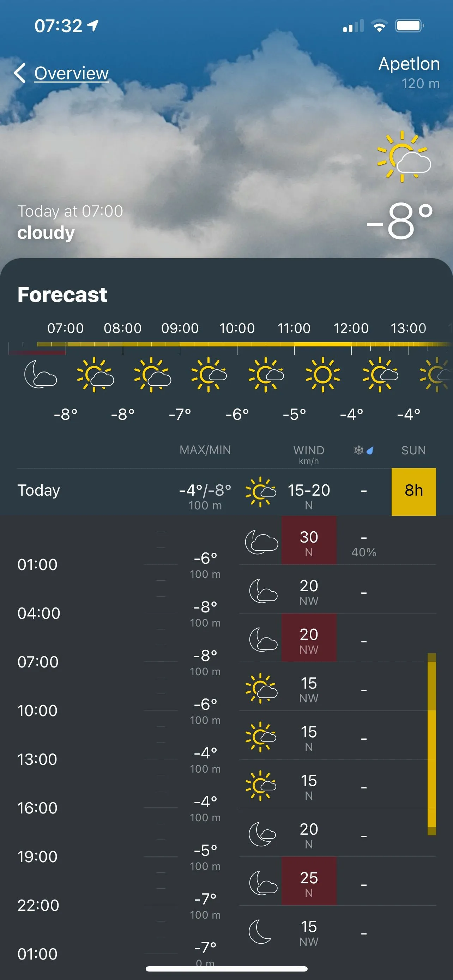Viewport: 453px width, 980px height.
Task: Select the 13:00 hour in timeline
Action: 409,328
